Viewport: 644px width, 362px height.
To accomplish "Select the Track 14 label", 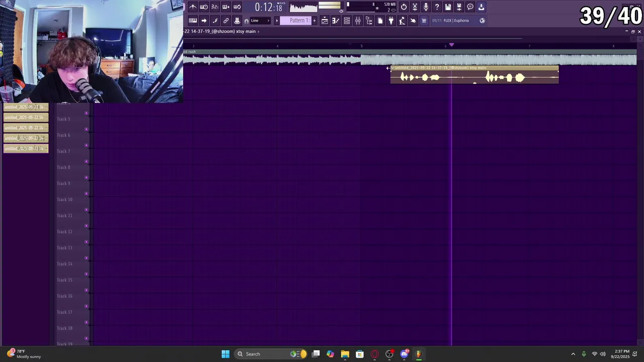I will coord(64,264).
